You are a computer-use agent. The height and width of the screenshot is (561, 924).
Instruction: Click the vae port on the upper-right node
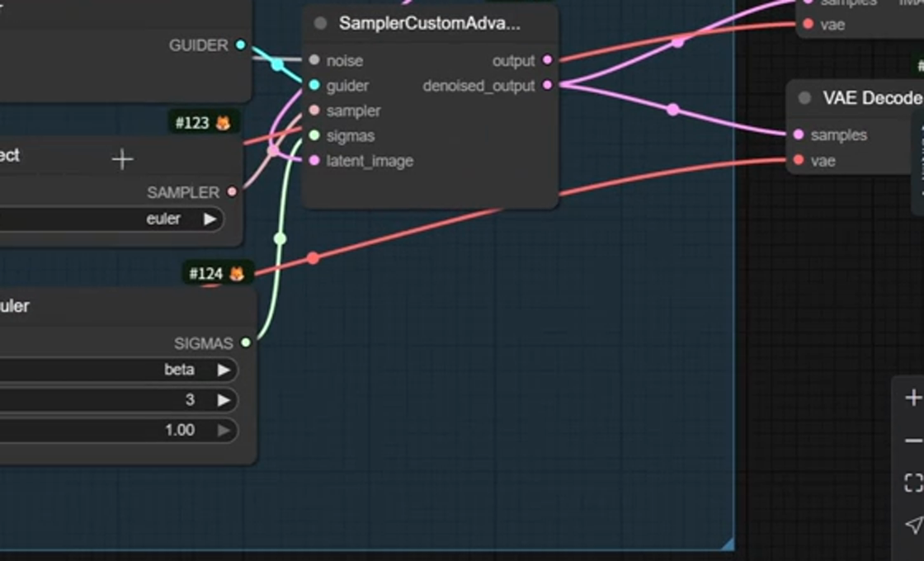(x=808, y=24)
